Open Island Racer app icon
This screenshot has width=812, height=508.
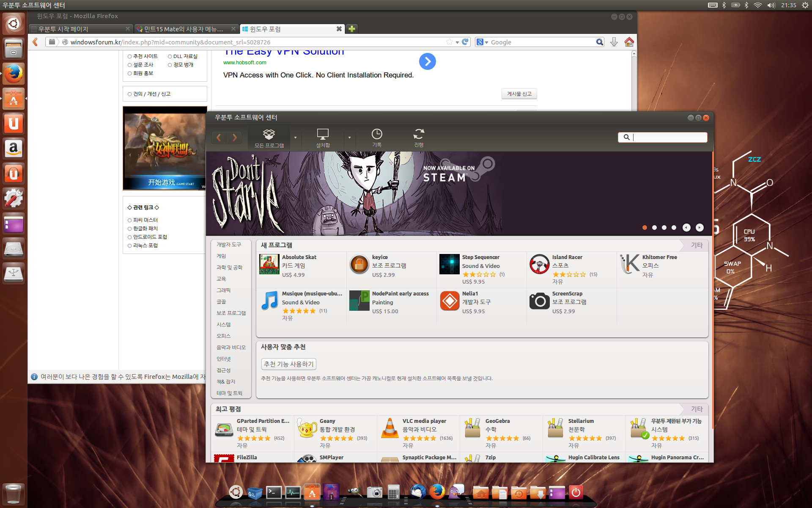[x=540, y=265]
